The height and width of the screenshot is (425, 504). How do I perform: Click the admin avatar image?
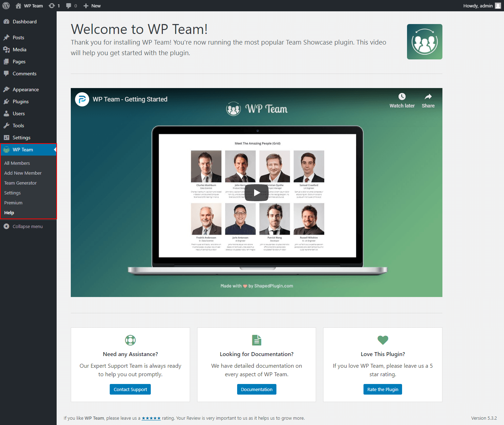(498, 6)
